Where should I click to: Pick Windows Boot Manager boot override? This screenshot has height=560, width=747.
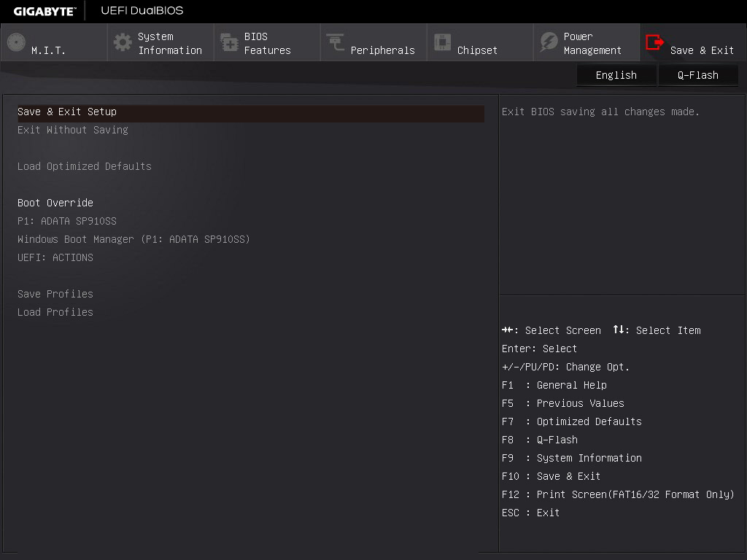click(x=133, y=239)
